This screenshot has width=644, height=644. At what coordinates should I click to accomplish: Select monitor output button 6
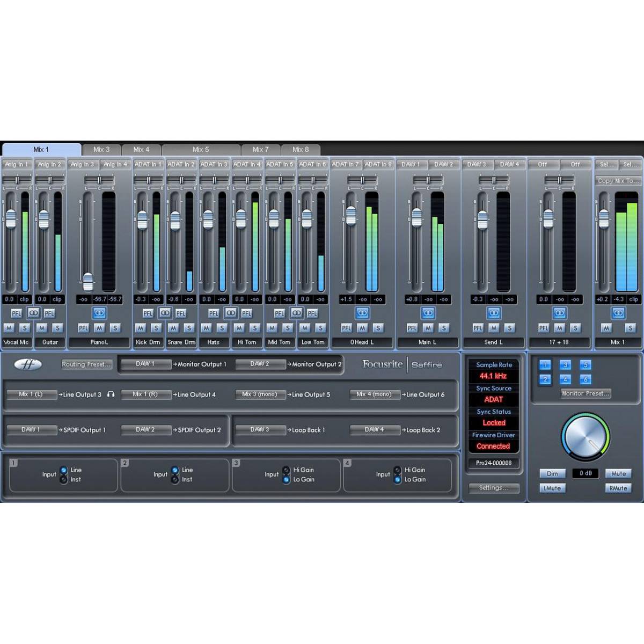586,379
